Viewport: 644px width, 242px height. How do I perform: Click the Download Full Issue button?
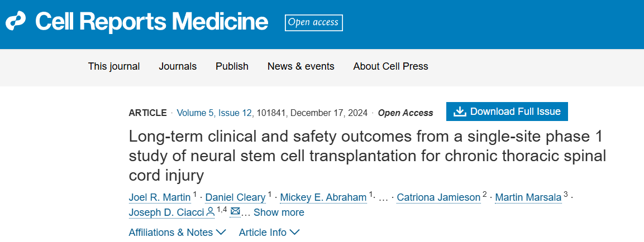tap(507, 112)
